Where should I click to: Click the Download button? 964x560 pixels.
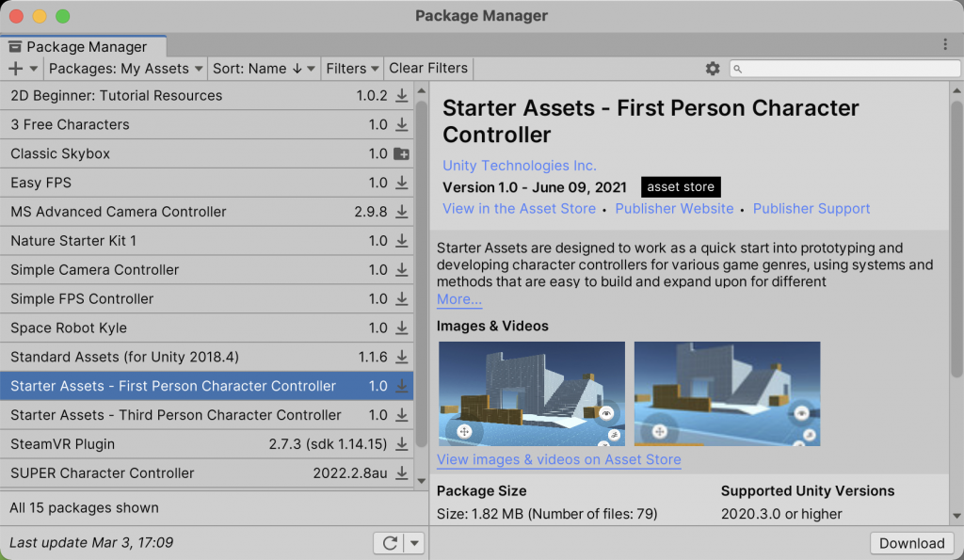[x=911, y=543]
